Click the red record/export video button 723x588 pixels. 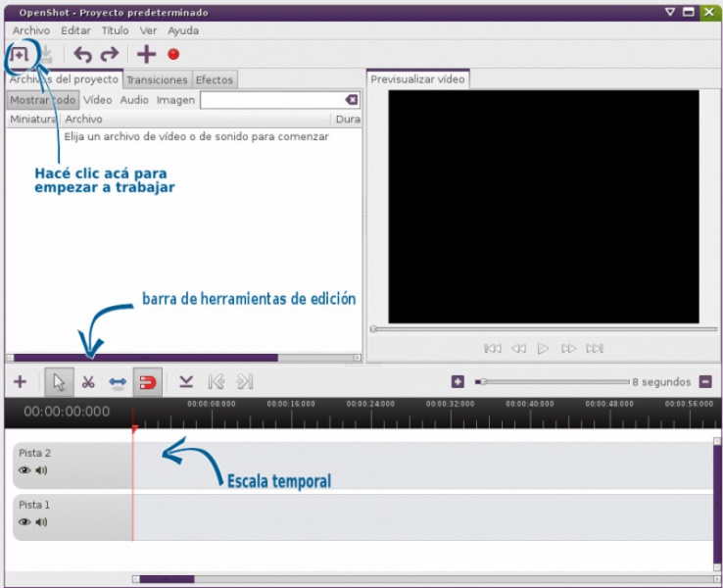pyautogui.click(x=173, y=55)
